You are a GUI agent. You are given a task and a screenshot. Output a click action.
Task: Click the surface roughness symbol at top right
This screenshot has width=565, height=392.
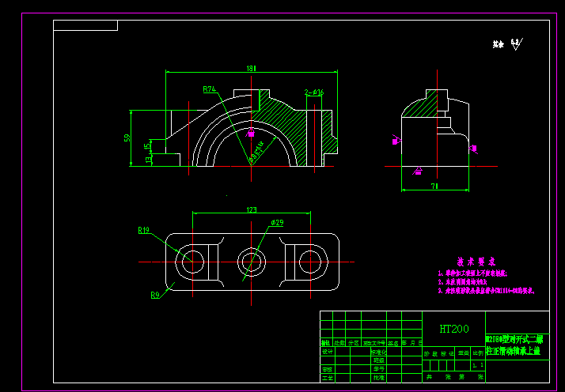(517, 44)
